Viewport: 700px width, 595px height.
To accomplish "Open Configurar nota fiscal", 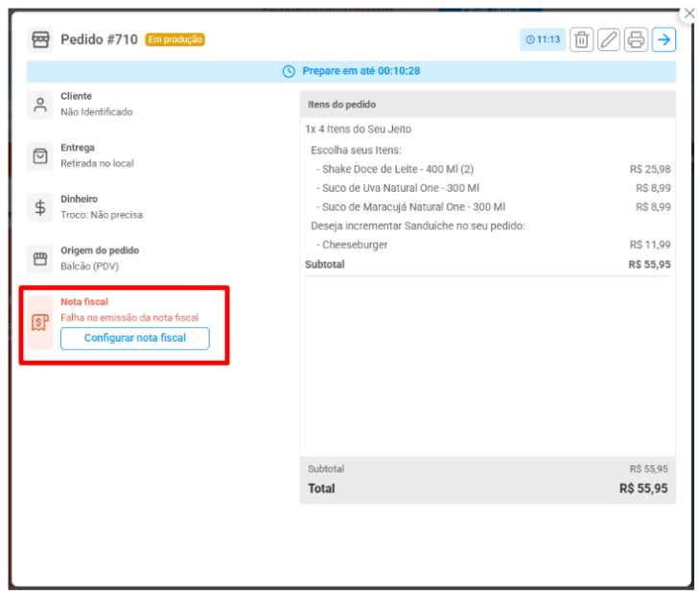I will point(134,338).
